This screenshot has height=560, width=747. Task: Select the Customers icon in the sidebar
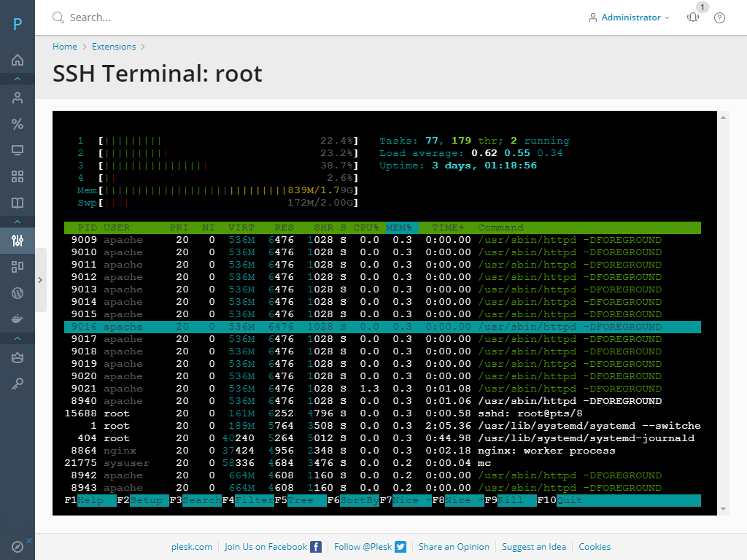[18, 97]
